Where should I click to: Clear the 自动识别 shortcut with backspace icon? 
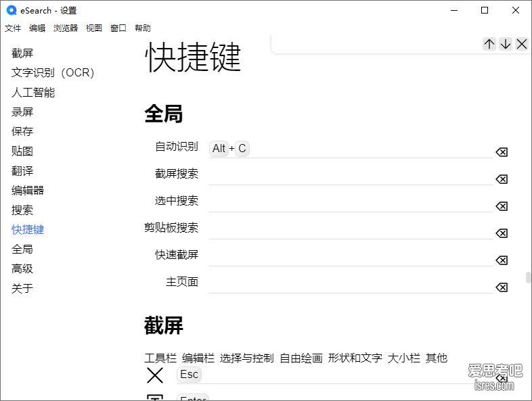(x=502, y=152)
